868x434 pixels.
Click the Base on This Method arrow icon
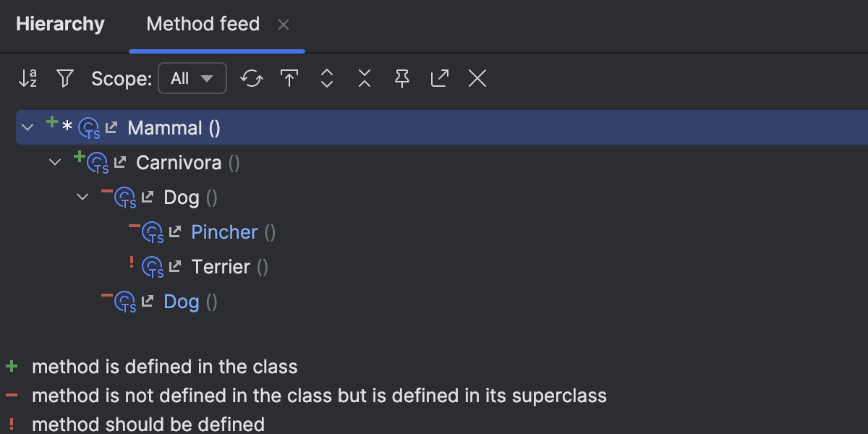(289, 78)
